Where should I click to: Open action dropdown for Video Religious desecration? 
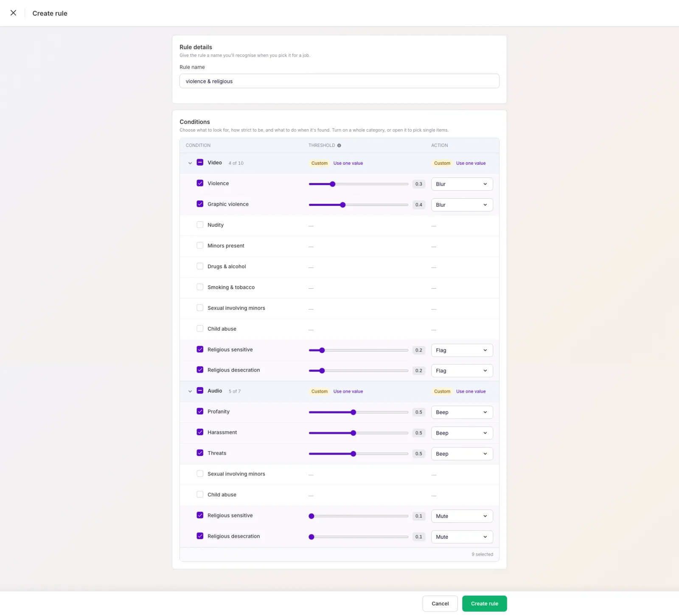pyautogui.click(x=462, y=371)
